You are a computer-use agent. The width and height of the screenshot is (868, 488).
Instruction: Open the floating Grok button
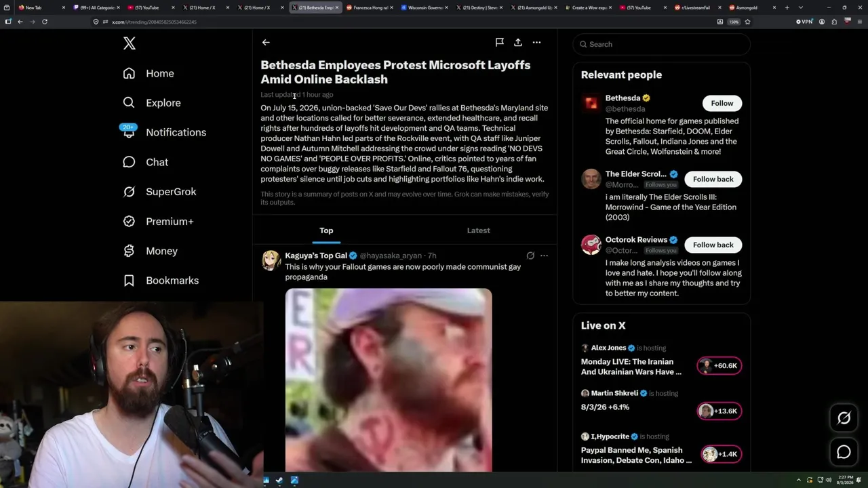pos(844,418)
